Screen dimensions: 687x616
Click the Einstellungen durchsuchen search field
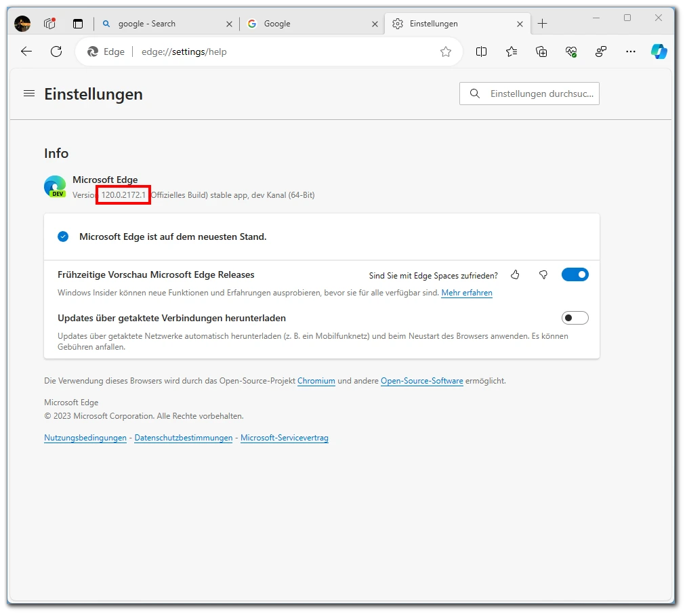[x=529, y=94]
